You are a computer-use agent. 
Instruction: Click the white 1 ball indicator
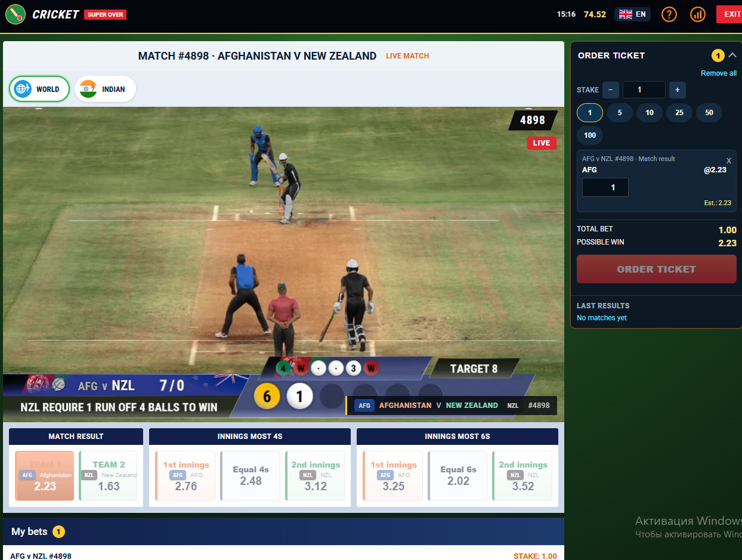(299, 397)
